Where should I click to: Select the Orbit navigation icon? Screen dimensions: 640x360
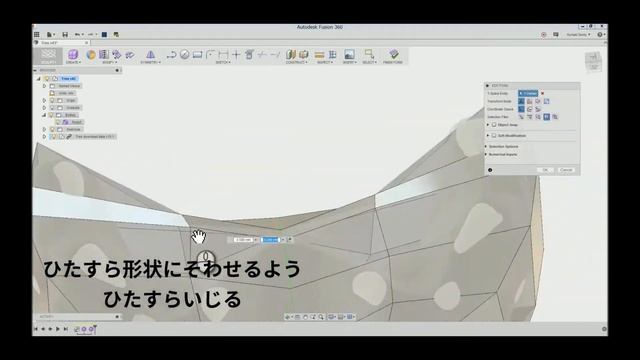(x=288, y=317)
